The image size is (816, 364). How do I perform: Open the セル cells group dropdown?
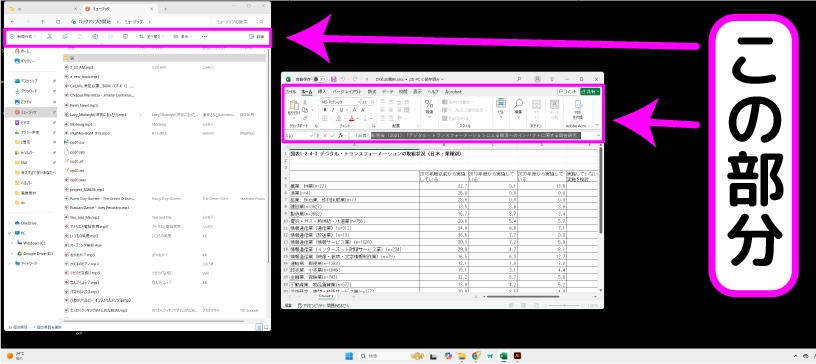501,107
